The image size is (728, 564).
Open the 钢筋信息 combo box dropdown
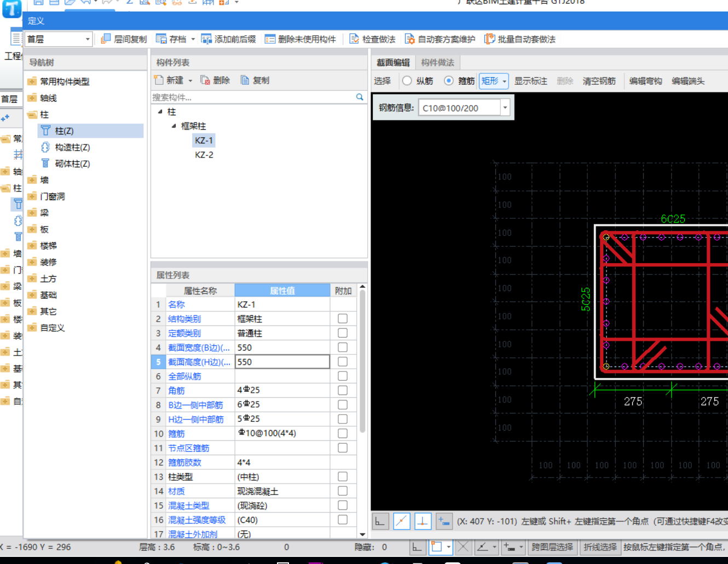505,108
